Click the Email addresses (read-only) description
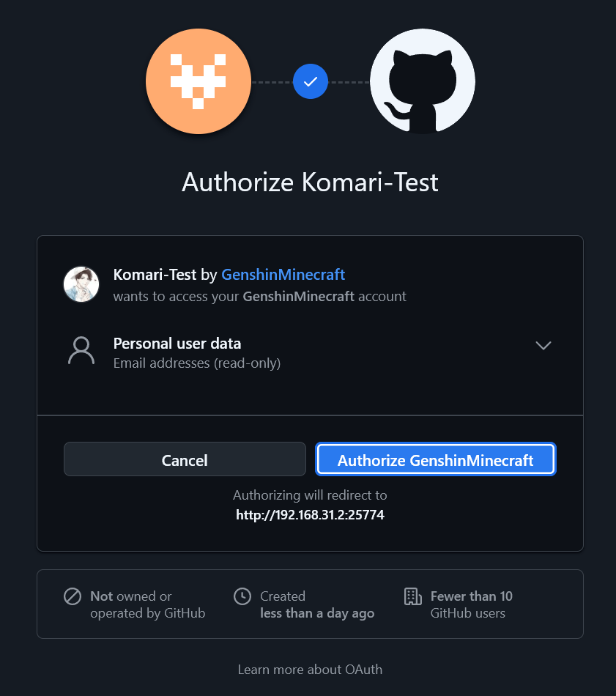This screenshot has width=616, height=696. coord(197,363)
